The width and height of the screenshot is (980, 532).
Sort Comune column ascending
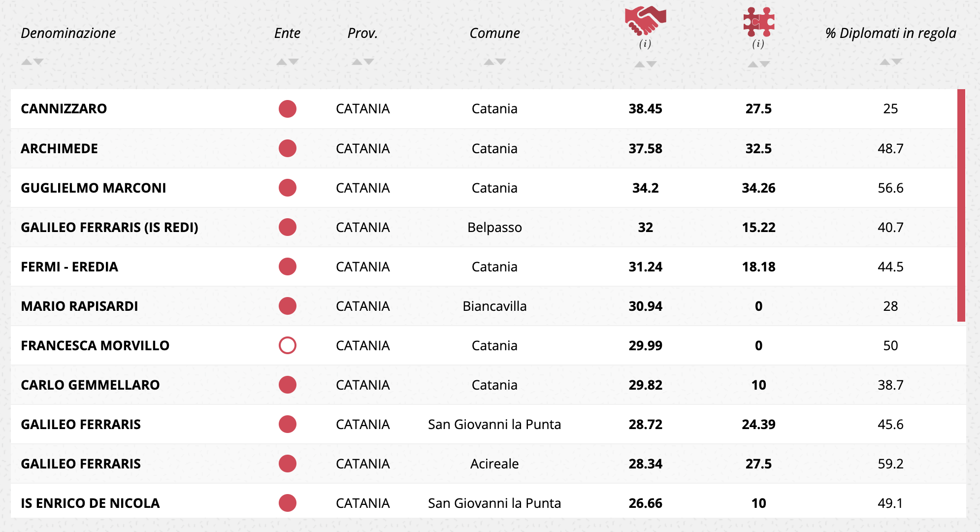[x=489, y=62]
